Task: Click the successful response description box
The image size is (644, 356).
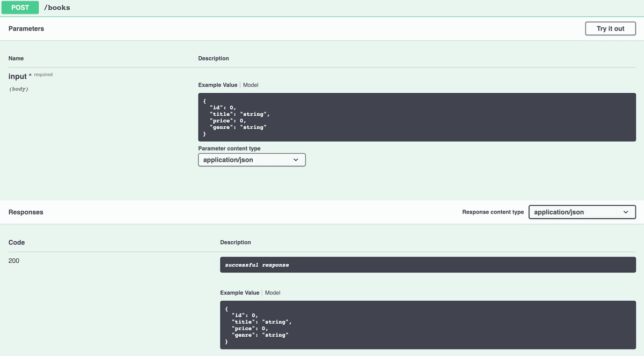Action: [x=428, y=265]
